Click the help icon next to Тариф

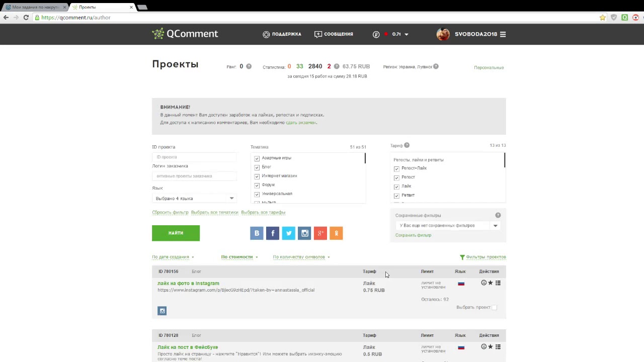[407, 145]
